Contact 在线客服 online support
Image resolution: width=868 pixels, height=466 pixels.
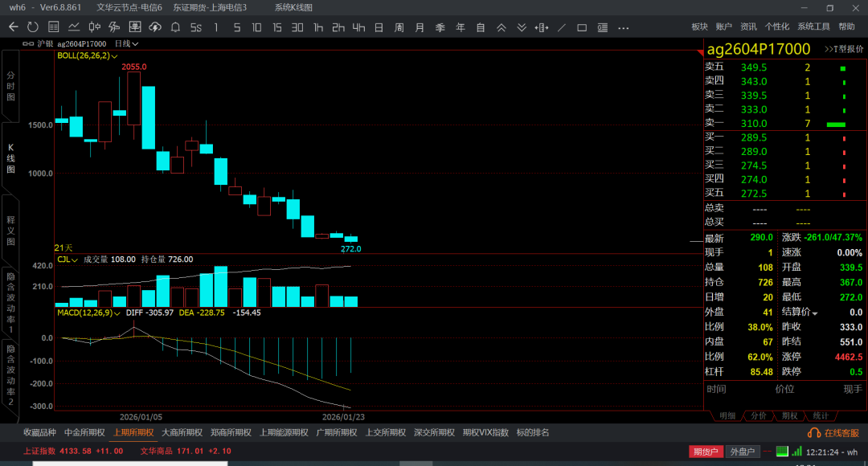click(x=836, y=433)
